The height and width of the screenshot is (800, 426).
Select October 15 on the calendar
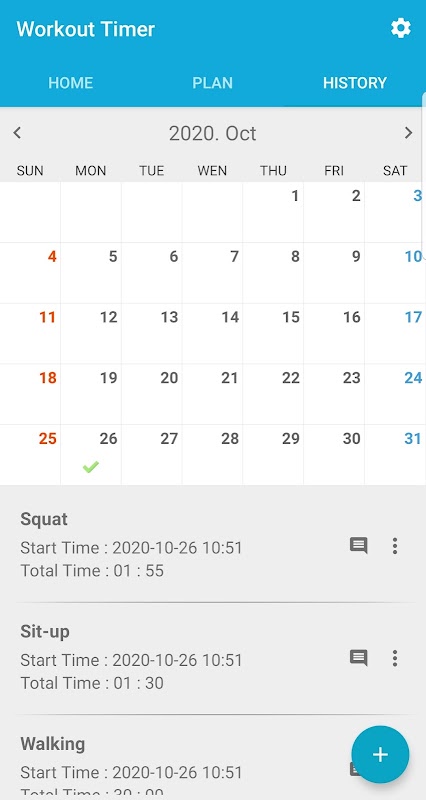273,333
